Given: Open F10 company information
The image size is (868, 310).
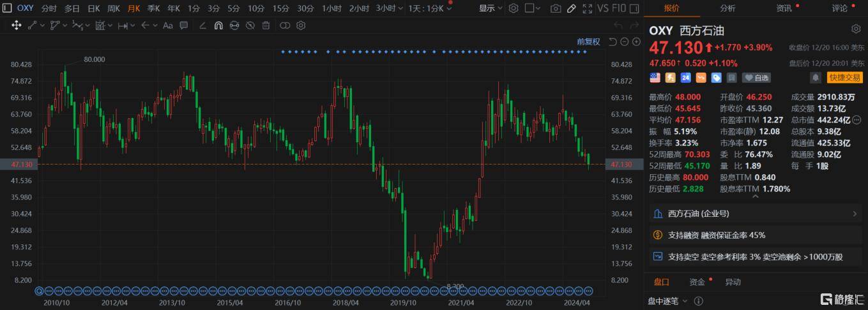Looking at the screenshot, I should tap(619, 8).
